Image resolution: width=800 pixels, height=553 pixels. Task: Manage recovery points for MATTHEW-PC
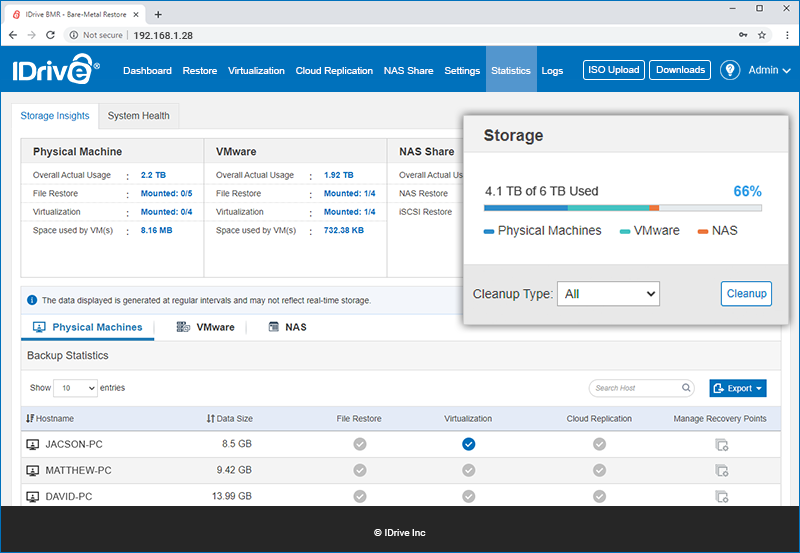coord(722,470)
